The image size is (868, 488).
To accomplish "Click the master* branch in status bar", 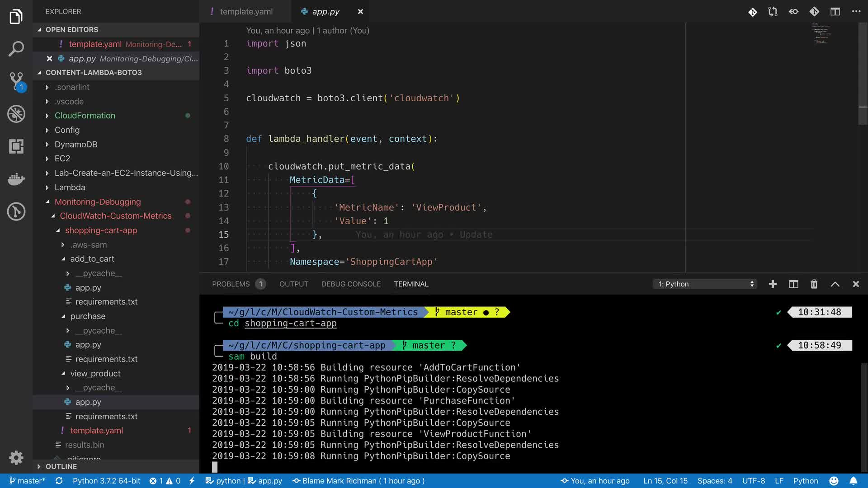I will pyautogui.click(x=27, y=481).
